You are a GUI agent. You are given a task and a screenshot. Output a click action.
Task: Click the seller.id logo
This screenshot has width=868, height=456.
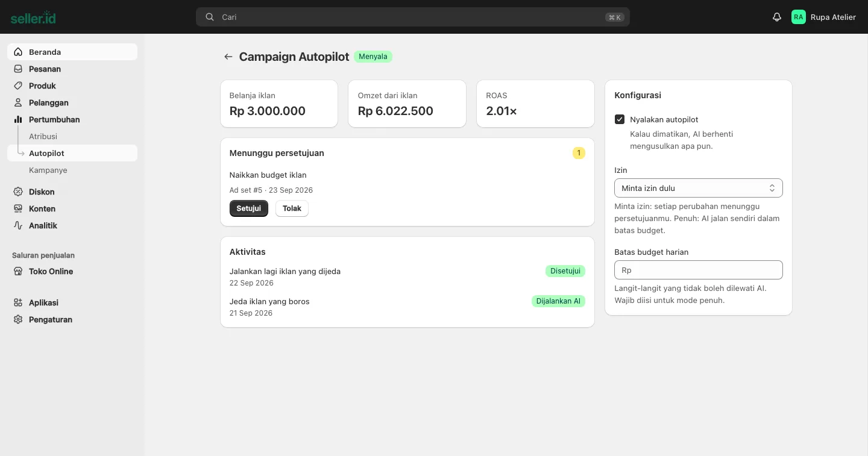[33, 17]
